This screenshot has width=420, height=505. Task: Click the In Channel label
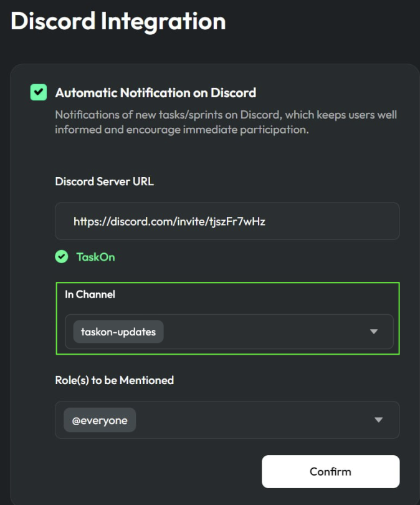[90, 294]
